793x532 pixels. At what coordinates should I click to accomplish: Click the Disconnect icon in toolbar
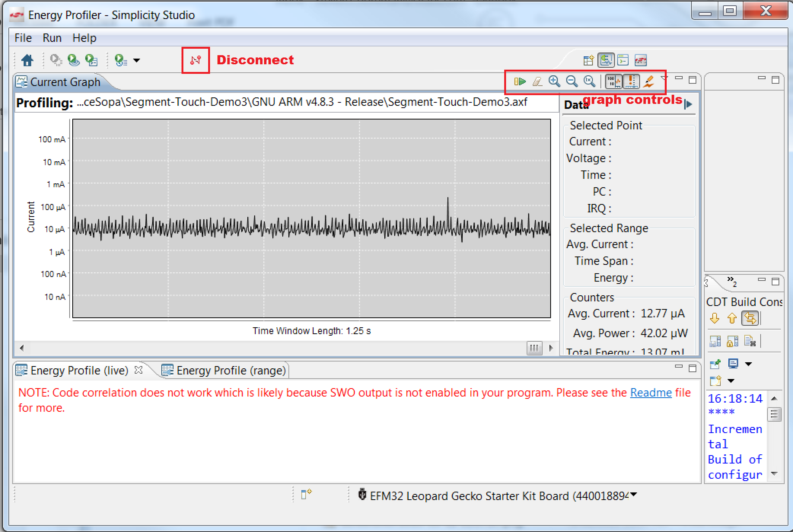tap(196, 60)
